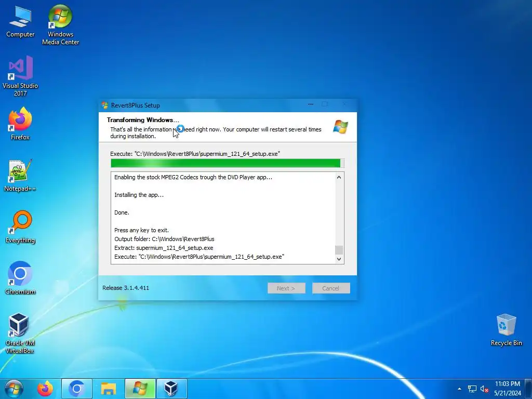The height and width of the screenshot is (399, 532).
Task: Click the 'Installing the app...' log line
Action: (x=139, y=195)
